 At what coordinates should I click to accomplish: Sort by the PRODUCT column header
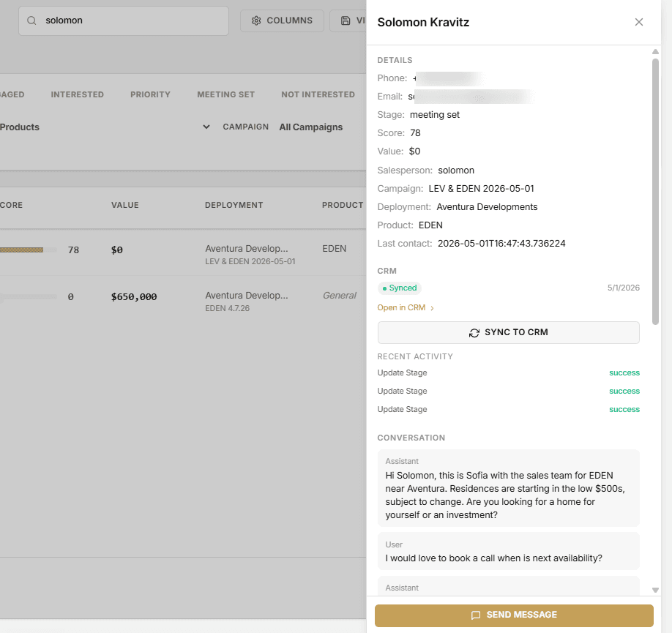tap(343, 205)
